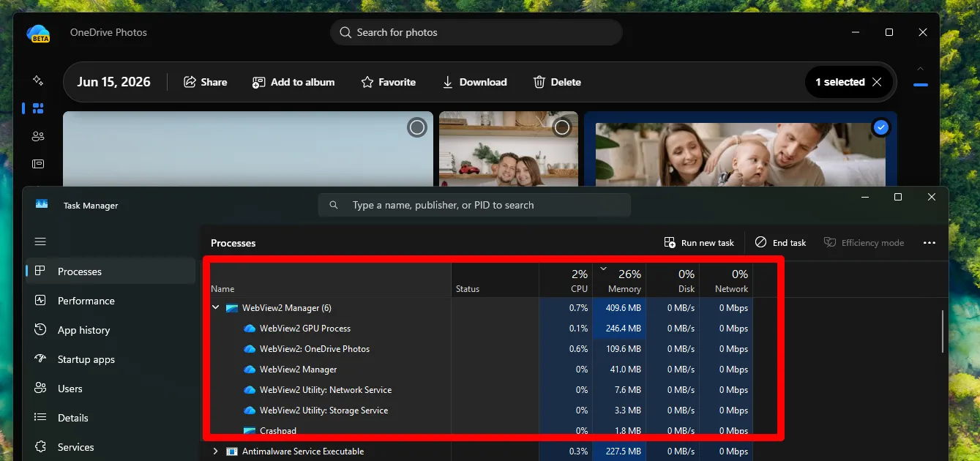Screen dimensions: 980x461
Task: Sort processes by Name column
Action: pos(329,280)
